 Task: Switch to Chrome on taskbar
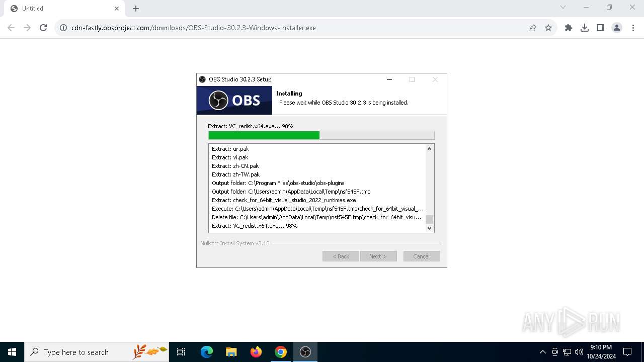point(281,352)
